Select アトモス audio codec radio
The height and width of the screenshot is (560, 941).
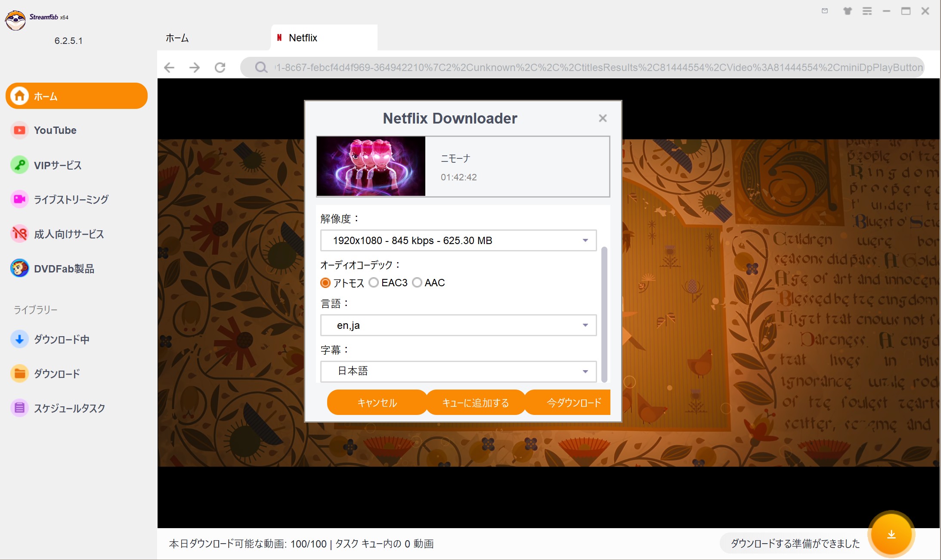pyautogui.click(x=325, y=283)
